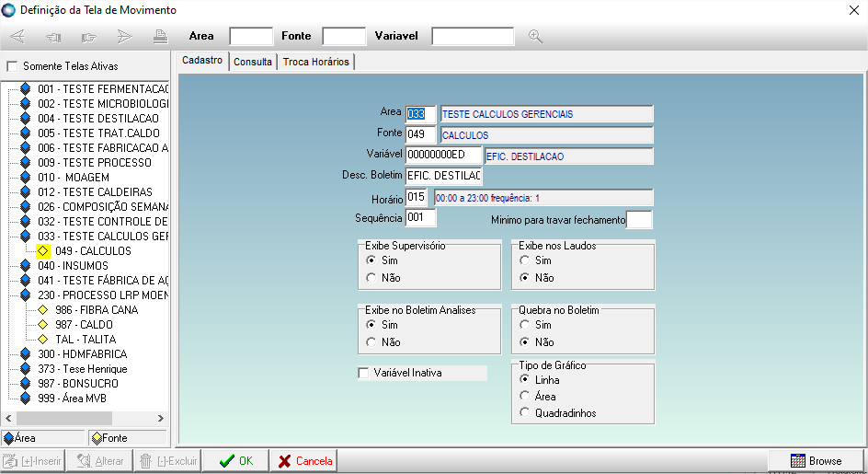Click blue diamond of 040 - INSUMOS

(26, 266)
